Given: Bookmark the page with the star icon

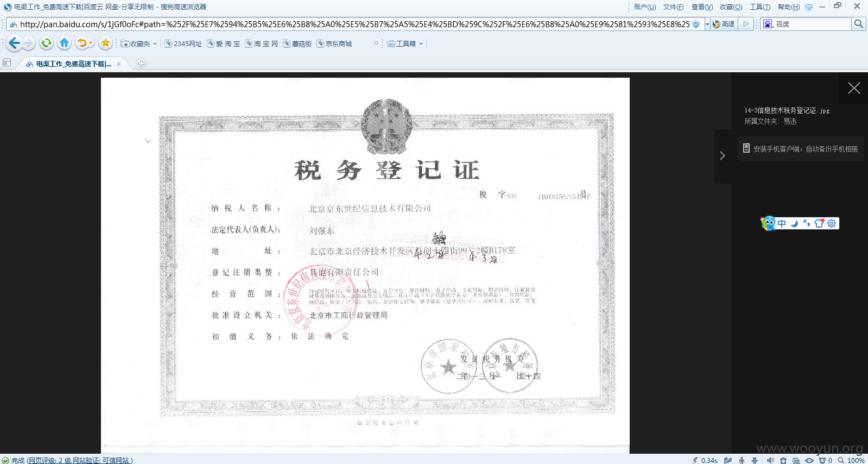Looking at the screenshot, I should [106, 43].
